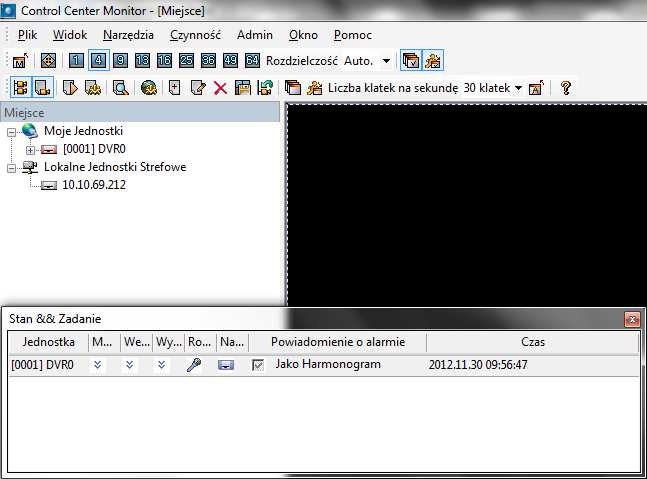Close the Stan && Zadanie panel
Viewport: 647px width, 479px height.
point(632,319)
